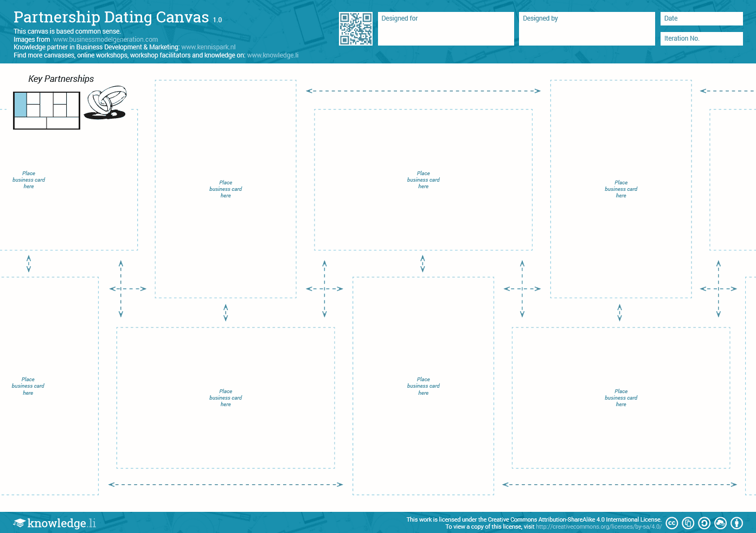The height and width of the screenshot is (533, 756).
Task: Click the copy/share documents license icon
Action: (688, 523)
